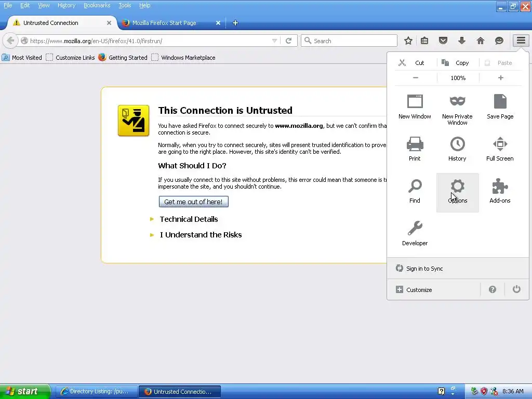Image resolution: width=532 pixels, height=399 pixels.
Task: Open the Developer tools menu
Action: pyautogui.click(x=415, y=233)
